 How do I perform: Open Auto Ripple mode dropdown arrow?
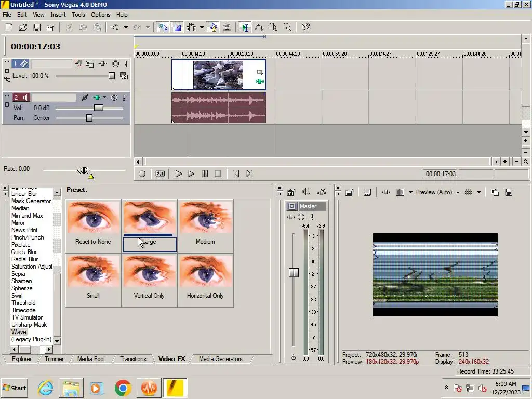point(202,28)
